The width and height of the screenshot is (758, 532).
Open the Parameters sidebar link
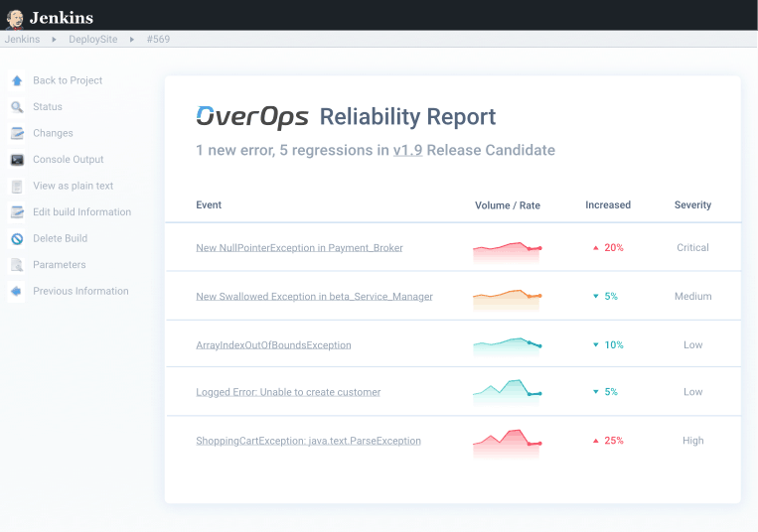59,265
